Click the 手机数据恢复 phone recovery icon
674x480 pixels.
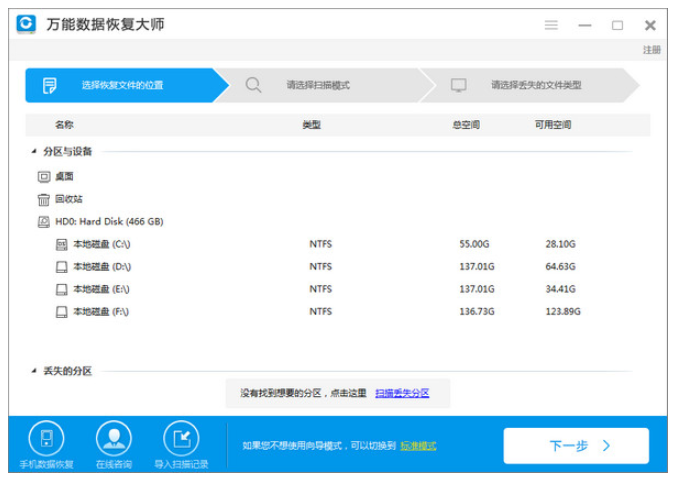[46, 438]
